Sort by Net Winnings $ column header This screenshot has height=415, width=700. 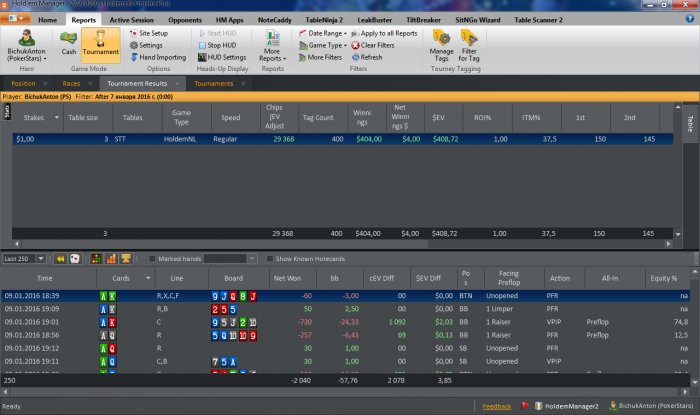(400, 117)
